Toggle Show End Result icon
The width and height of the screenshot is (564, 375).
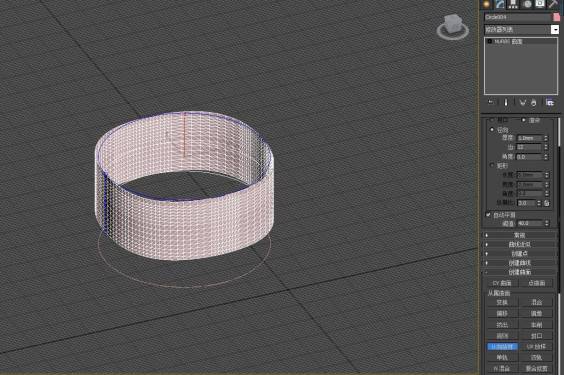click(506, 102)
